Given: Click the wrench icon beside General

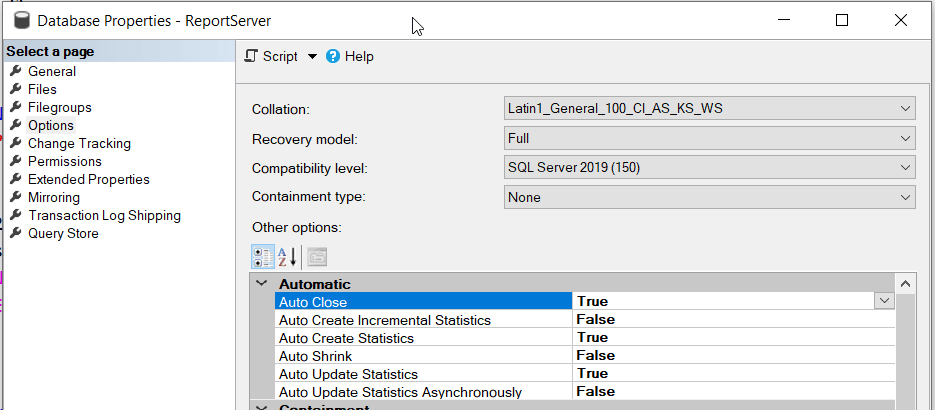Looking at the screenshot, I should pyautogui.click(x=16, y=71).
